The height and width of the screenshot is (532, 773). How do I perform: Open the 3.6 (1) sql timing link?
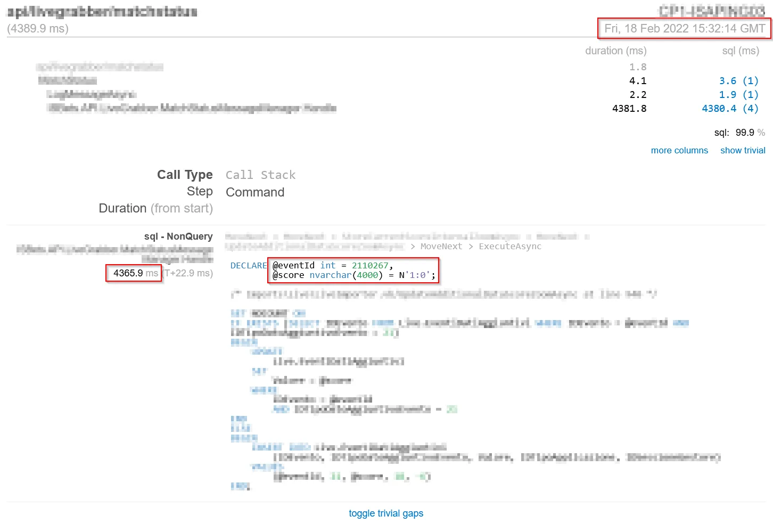click(x=738, y=80)
